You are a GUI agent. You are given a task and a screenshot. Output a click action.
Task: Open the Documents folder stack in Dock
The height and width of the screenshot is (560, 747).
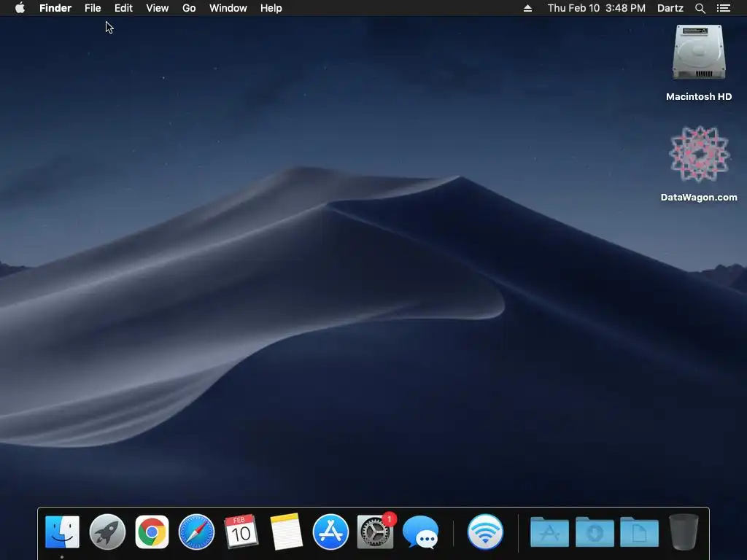[639, 532]
